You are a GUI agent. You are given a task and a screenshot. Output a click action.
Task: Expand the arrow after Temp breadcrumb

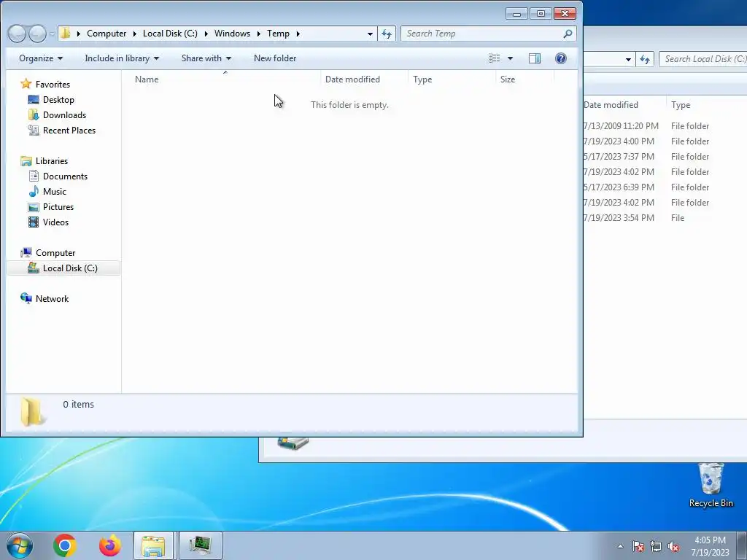298,34
